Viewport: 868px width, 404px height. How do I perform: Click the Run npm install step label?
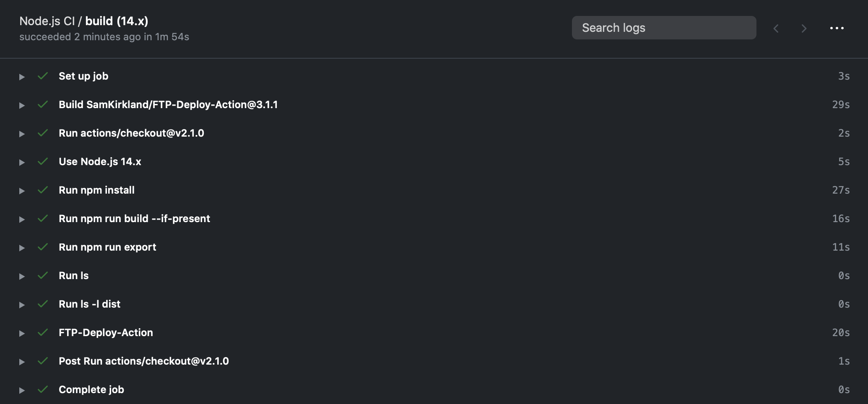click(96, 190)
